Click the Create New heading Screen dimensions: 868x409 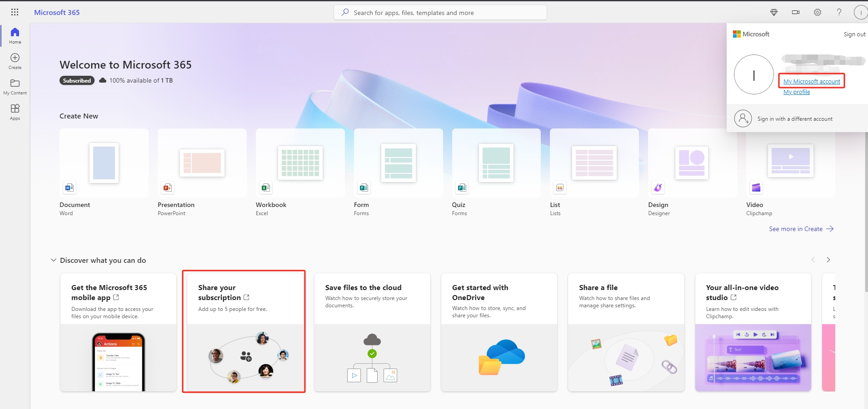[x=79, y=116]
